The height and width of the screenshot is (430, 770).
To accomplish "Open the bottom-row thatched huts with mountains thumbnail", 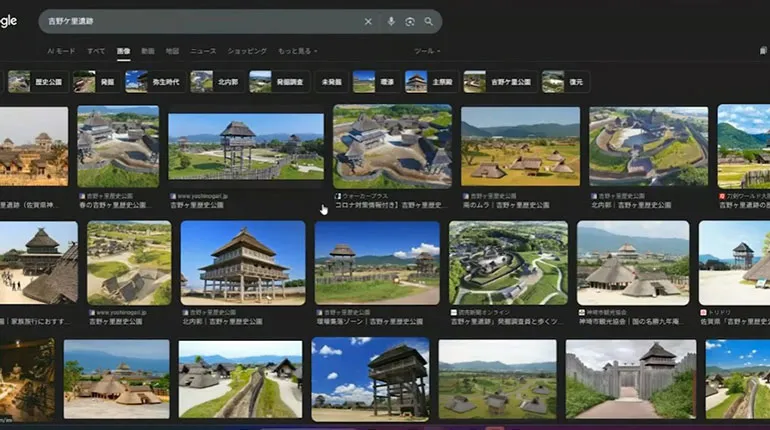I will click(x=116, y=379).
